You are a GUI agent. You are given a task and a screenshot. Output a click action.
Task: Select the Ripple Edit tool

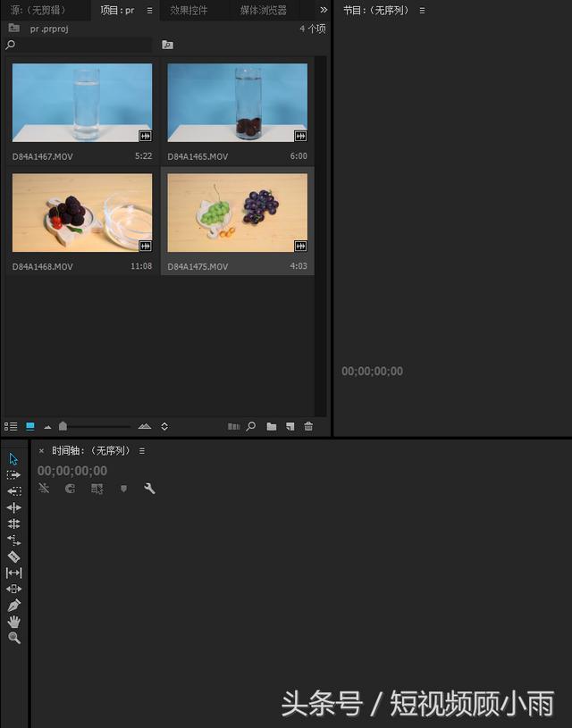pos(13,507)
